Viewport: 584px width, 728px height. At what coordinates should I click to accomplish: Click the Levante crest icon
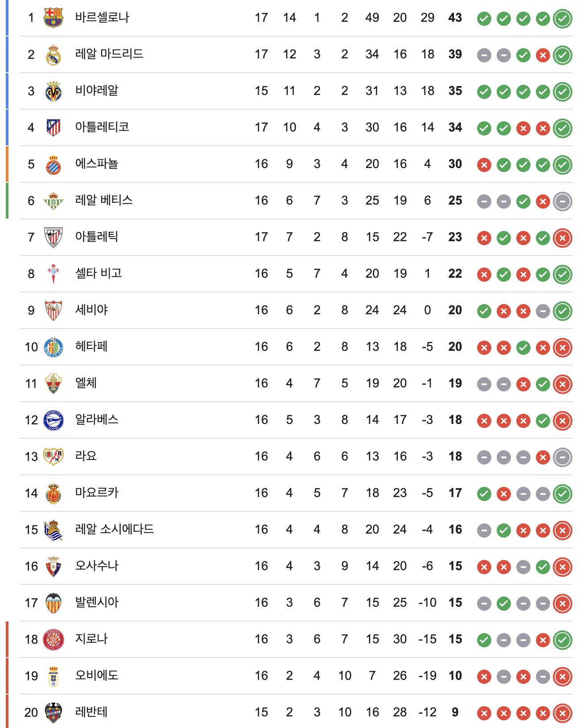point(53,712)
